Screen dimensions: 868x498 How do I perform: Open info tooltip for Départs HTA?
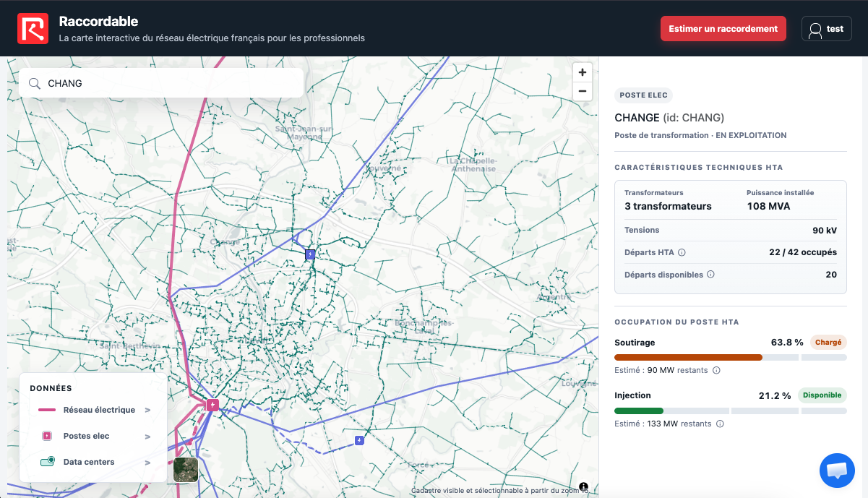pos(682,253)
